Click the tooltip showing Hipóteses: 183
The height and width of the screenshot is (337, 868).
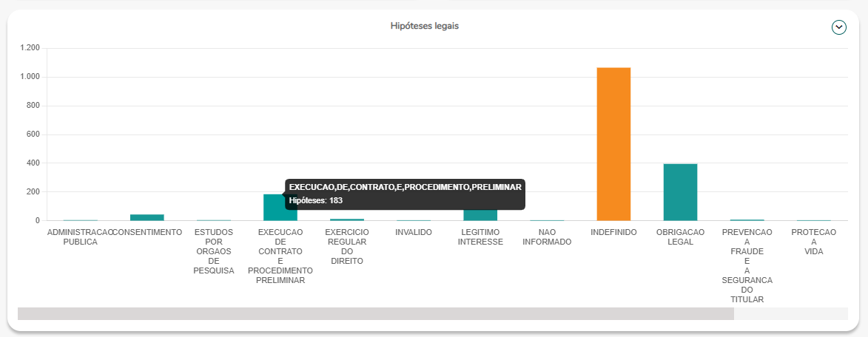pos(405,194)
